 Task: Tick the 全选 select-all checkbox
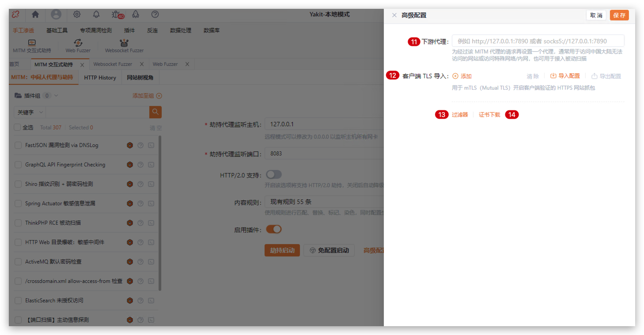pyautogui.click(x=17, y=128)
